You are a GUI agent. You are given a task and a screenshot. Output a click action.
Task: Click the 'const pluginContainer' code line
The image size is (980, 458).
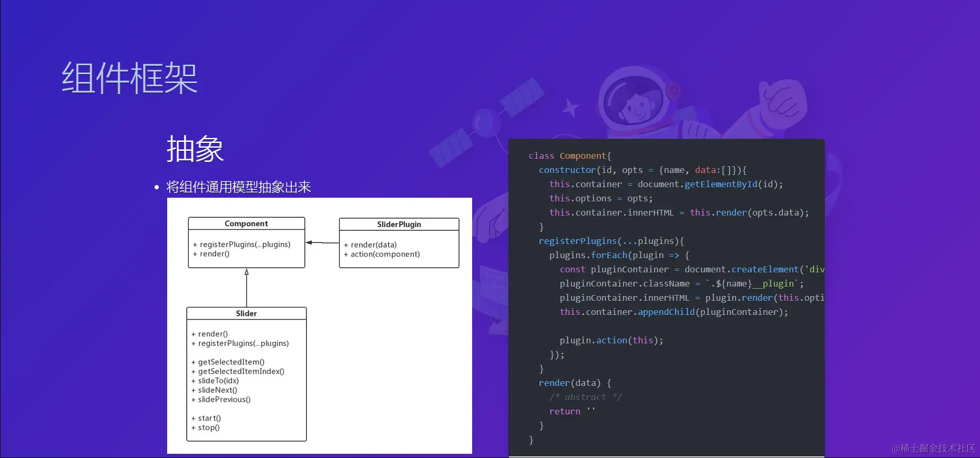[692, 269]
